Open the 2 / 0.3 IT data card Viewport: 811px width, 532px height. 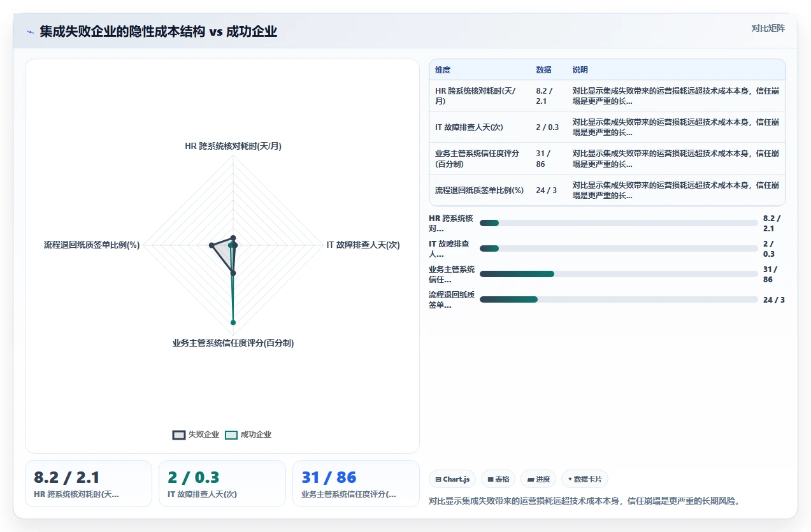[x=222, y=484]
